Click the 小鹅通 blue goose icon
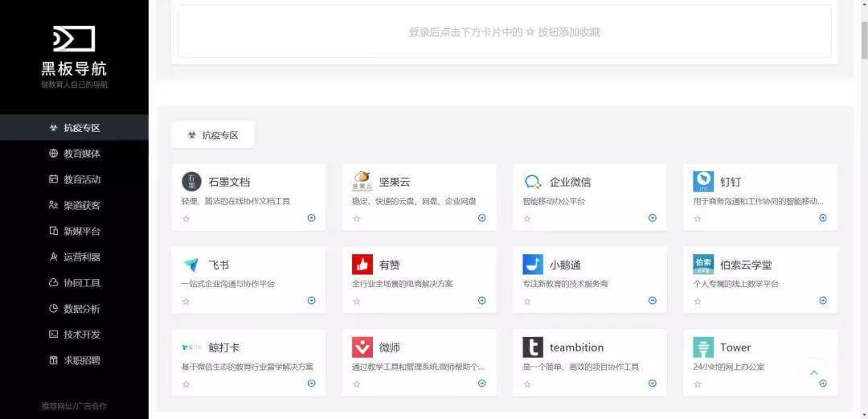The image size is (868, 419). (533, 265)
